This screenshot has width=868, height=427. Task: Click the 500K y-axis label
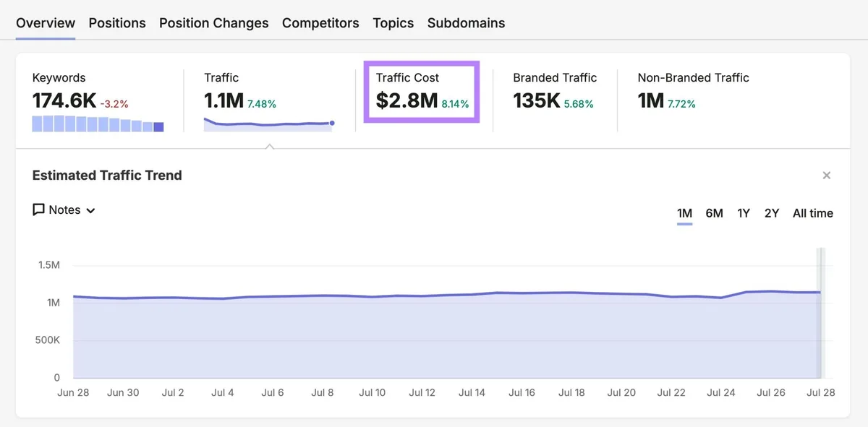click(48, 340)
